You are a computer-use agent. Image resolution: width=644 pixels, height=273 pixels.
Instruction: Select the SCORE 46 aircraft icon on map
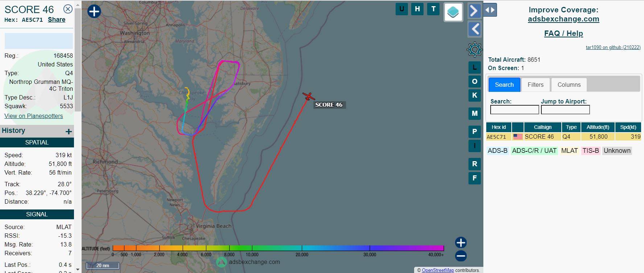coord(309,97)
